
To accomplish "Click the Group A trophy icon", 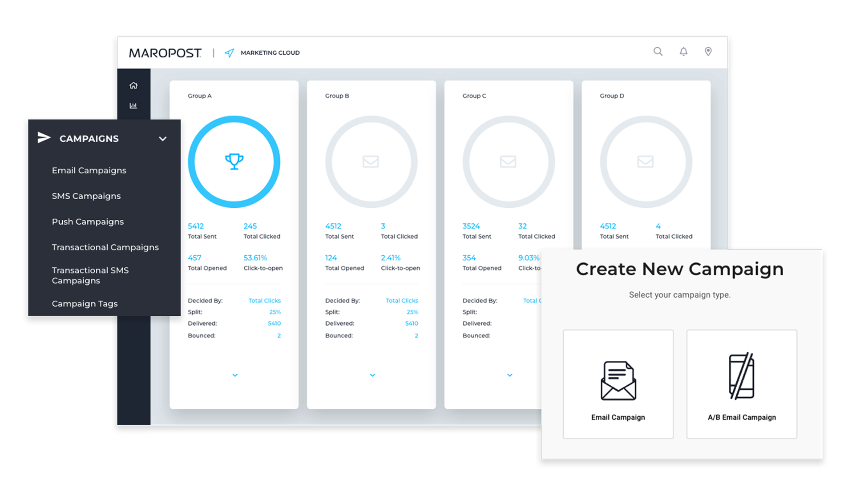I will 234,161.
